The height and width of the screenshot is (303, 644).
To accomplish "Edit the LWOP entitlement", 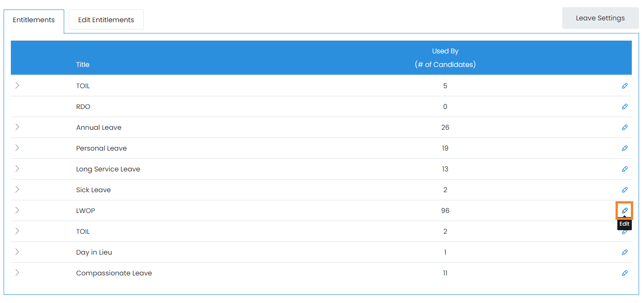I will tap(625, 211).
